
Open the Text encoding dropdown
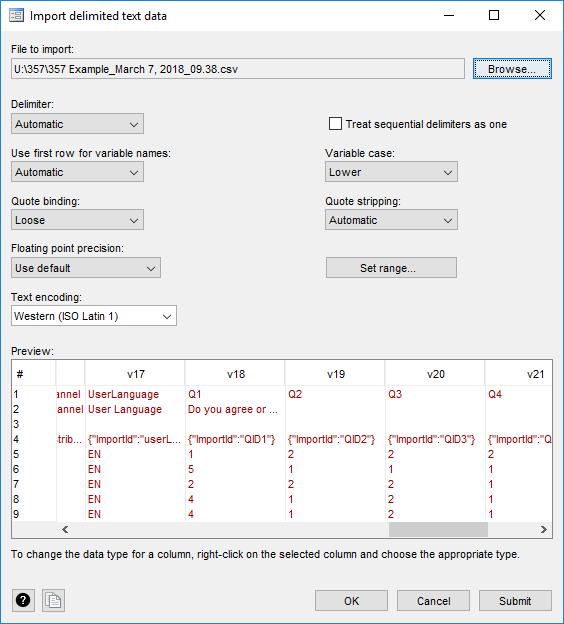[94, 316]
